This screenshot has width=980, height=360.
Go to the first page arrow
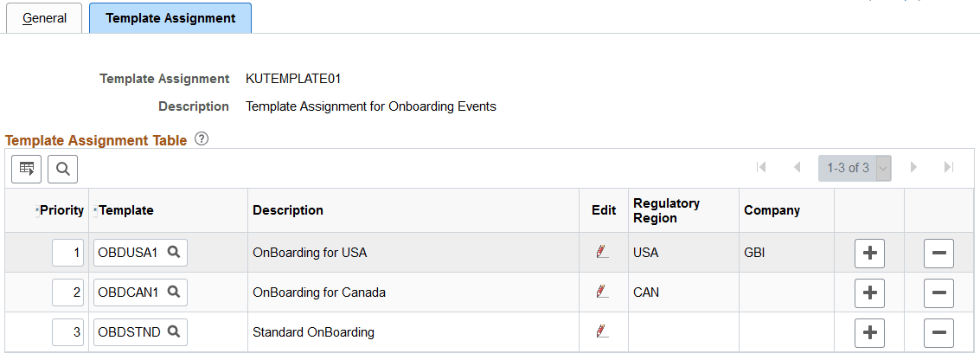tap(761, 168)
